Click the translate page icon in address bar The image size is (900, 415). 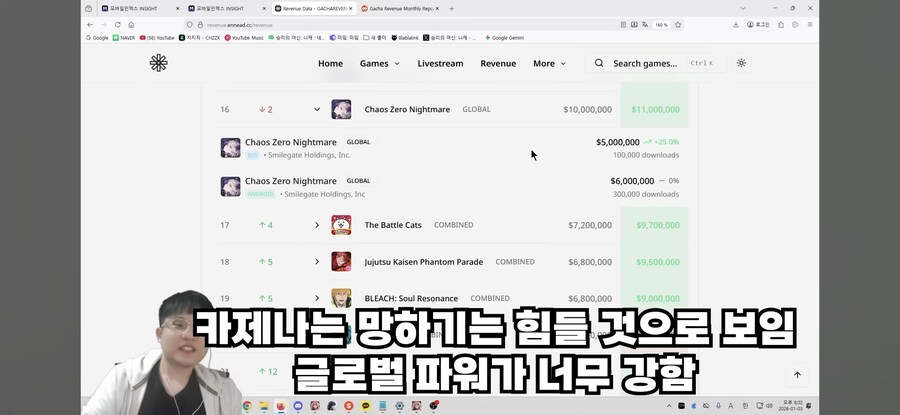(x=645, y=25)
